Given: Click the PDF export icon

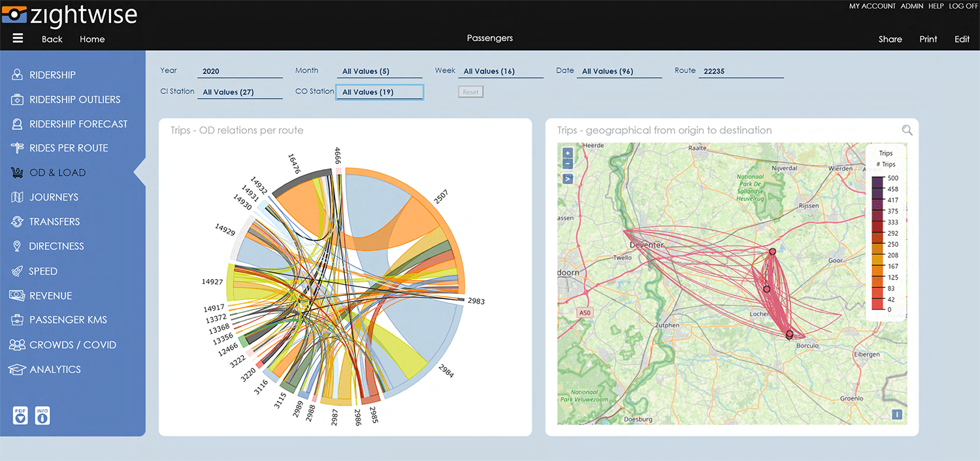Looking at the screenshot, I should (x=20, y=415).
